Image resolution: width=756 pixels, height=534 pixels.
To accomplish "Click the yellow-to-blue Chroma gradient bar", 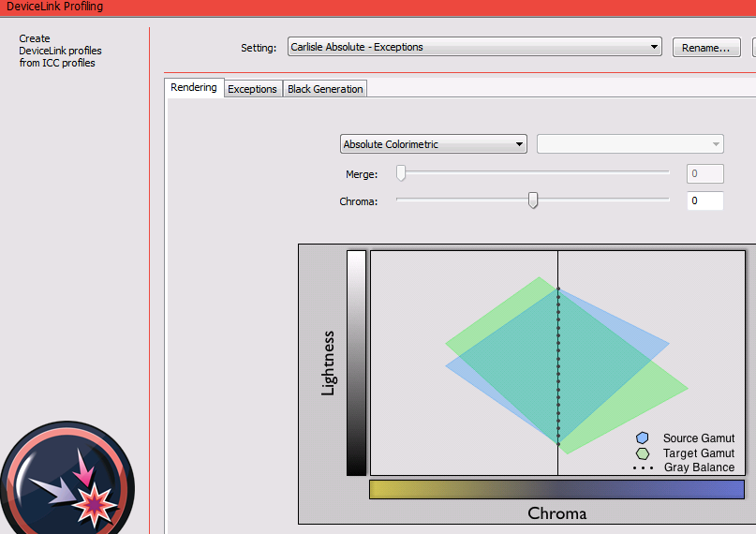I will point(556,490).
